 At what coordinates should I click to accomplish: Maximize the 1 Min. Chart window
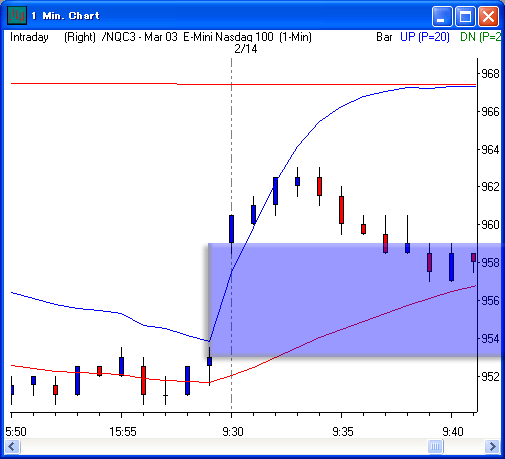(465, 16)
